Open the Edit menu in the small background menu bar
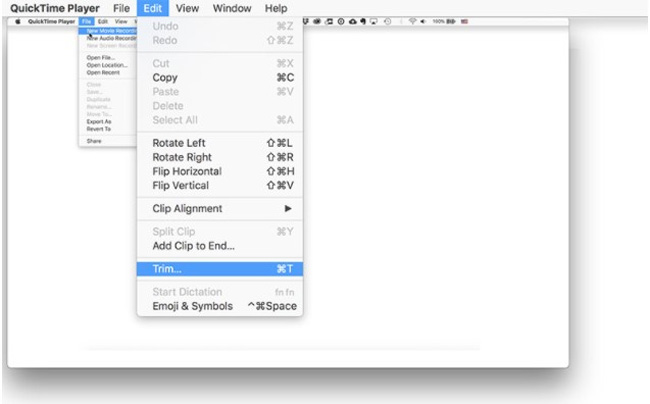This screenshot has height=404, width=650. [x=103, y=22]
